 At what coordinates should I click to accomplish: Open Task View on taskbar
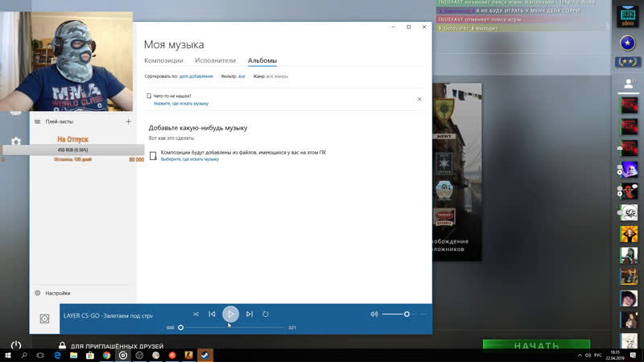(x=40, y=356)
